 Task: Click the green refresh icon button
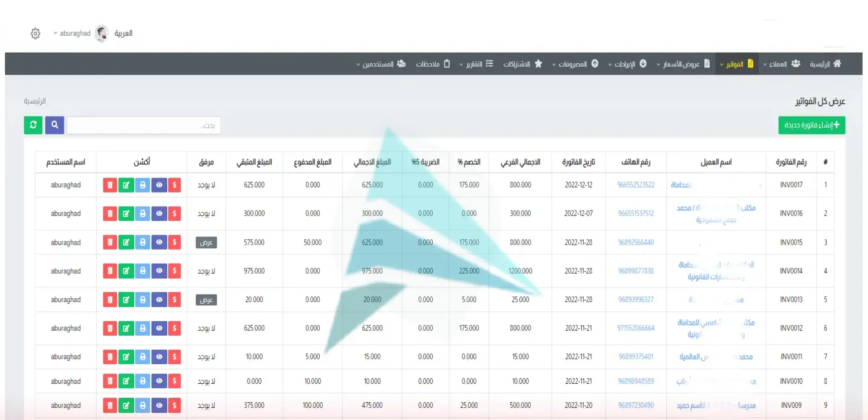tap(33, 125)
